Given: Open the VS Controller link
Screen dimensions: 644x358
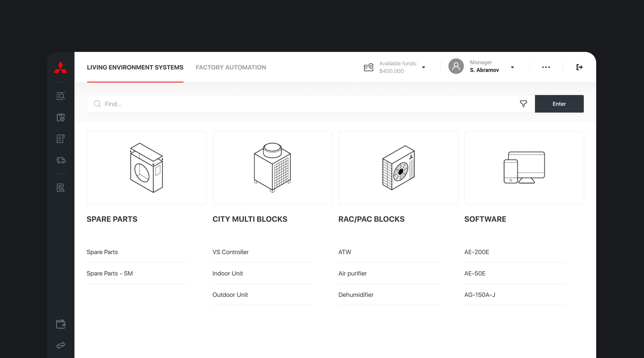Looking at the screenshot, I should click(x=230, y=252).
